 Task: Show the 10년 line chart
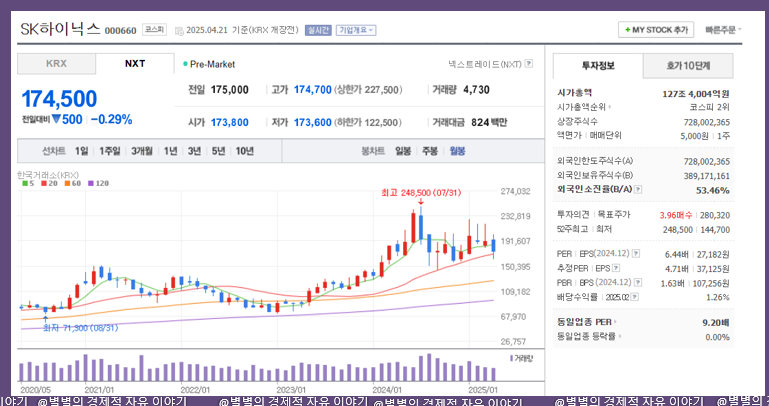coord(244,151)
